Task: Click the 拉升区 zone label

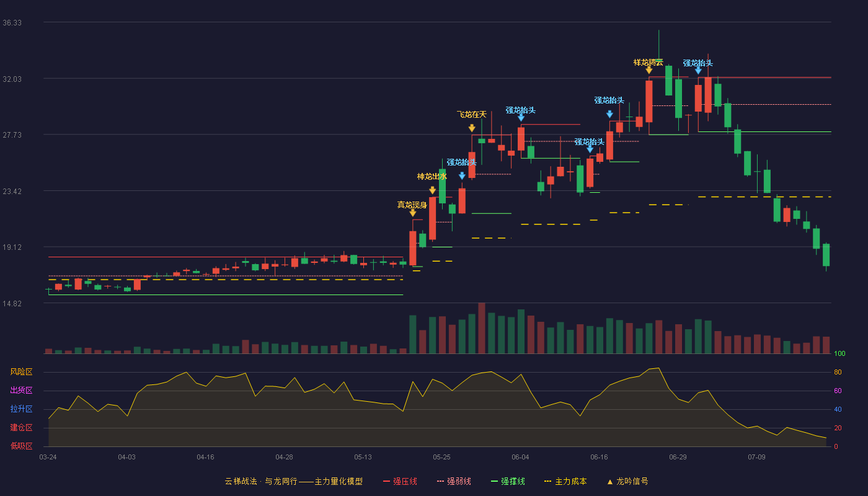Action: (x=21, y=409)
